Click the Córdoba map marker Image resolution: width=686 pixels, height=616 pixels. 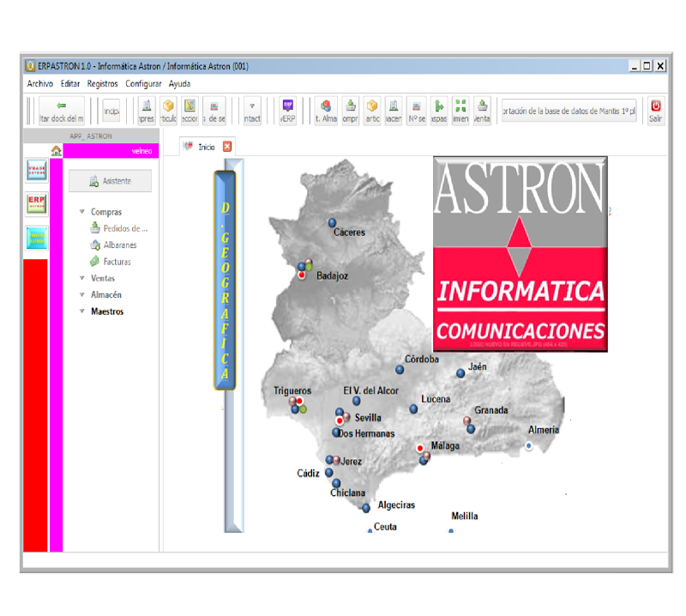pos(400,370)
